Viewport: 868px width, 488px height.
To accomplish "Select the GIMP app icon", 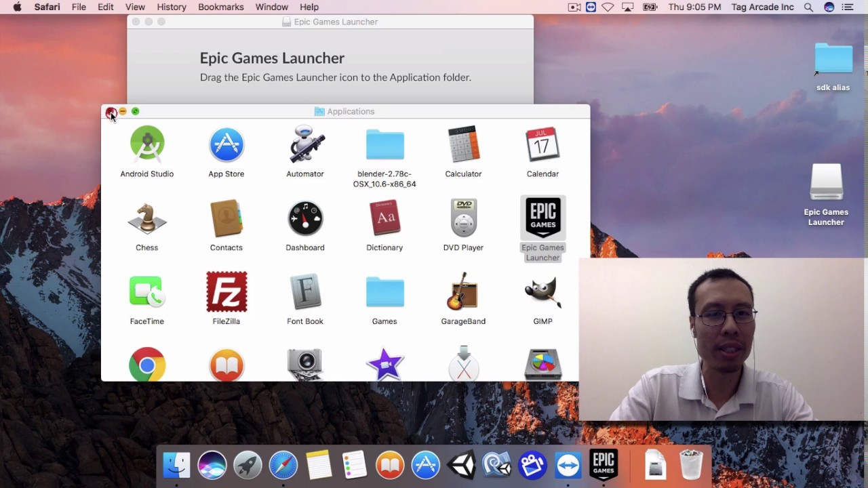I will point(542,292).
